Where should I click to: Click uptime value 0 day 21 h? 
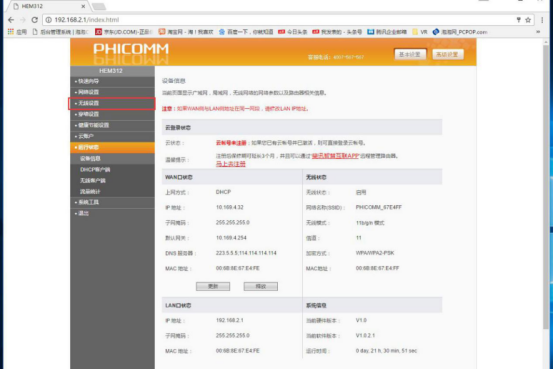coord(386,351)
